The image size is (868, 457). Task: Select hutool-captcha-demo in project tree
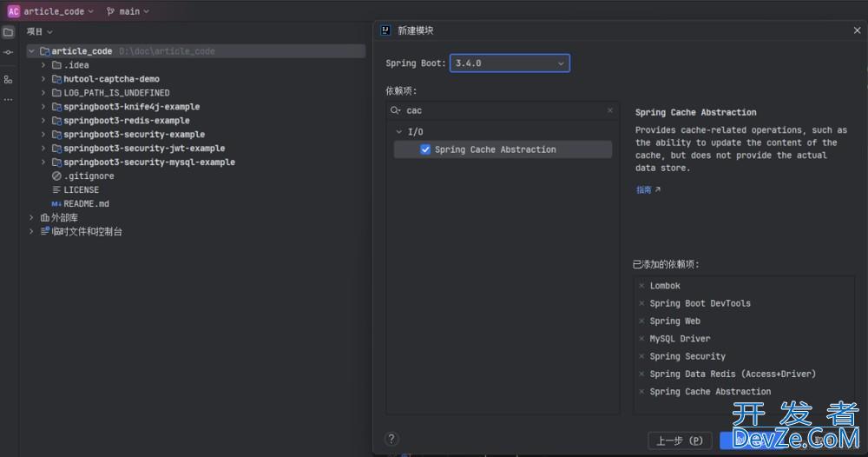(x=111, y=79)
